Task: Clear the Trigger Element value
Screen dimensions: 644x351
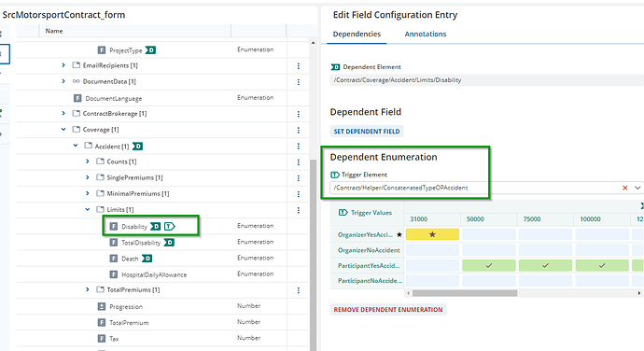Action: [x=625, y=188]
